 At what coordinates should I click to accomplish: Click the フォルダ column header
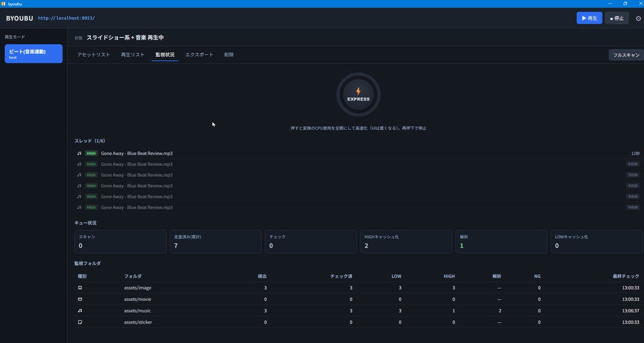point(133,276)
